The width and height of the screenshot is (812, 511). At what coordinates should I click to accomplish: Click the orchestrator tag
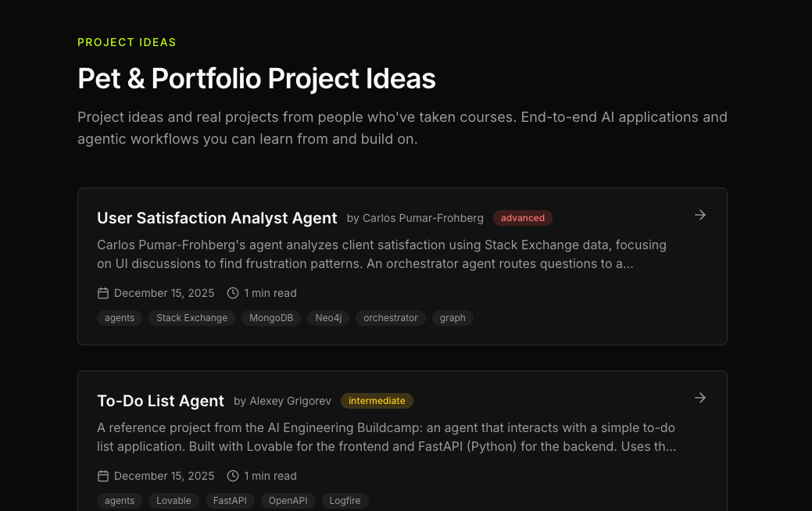[391, 318]
